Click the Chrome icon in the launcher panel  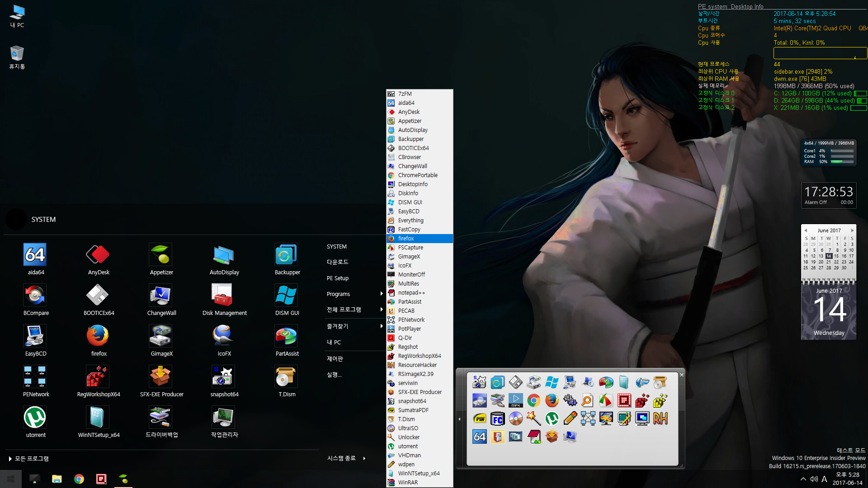coord(533,400)
